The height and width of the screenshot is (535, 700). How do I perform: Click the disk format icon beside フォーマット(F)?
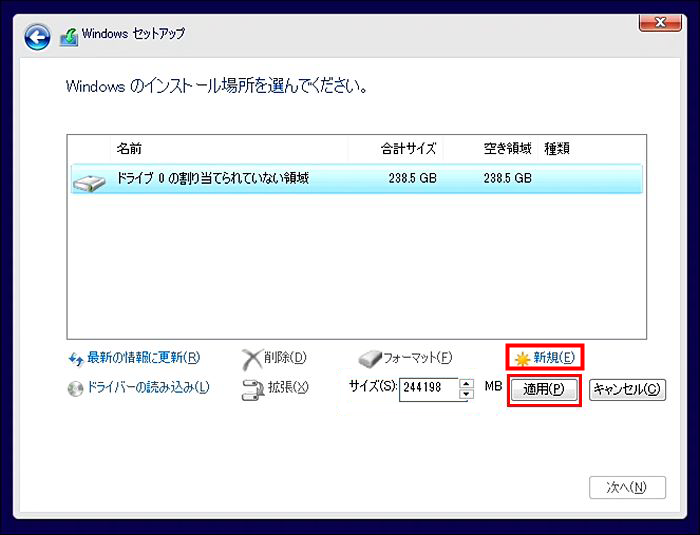(x=370, y=359)
